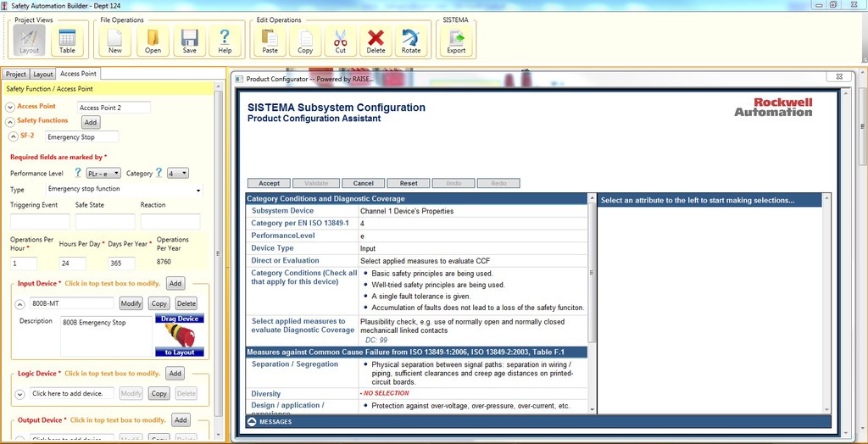Open the Help documentation

pyautogui.click(x=225, y=41)
